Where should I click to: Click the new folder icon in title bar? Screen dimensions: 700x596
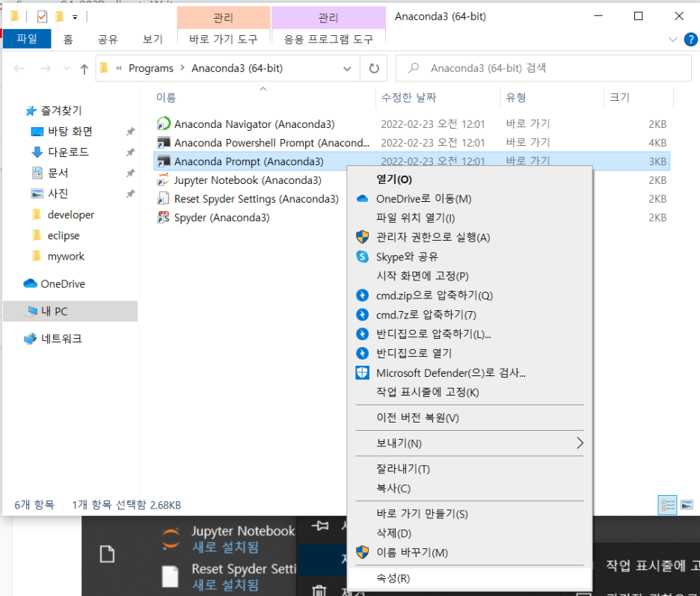tap(59, 16)
